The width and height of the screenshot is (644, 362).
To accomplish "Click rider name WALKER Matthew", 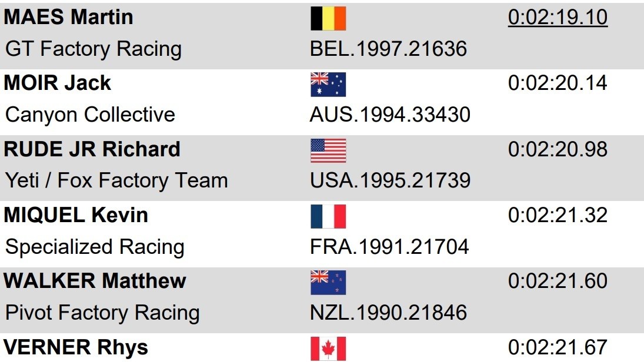I will pos(95,281).
